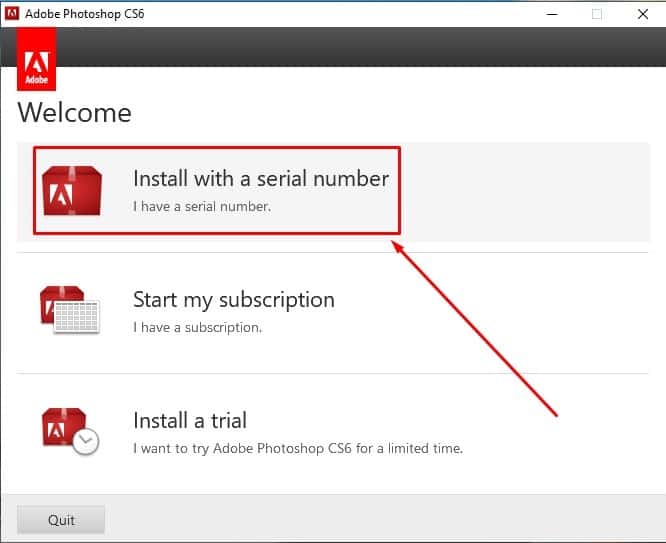Choose "Start my subscription" heading
666x543 pixels.
(233, 300)
